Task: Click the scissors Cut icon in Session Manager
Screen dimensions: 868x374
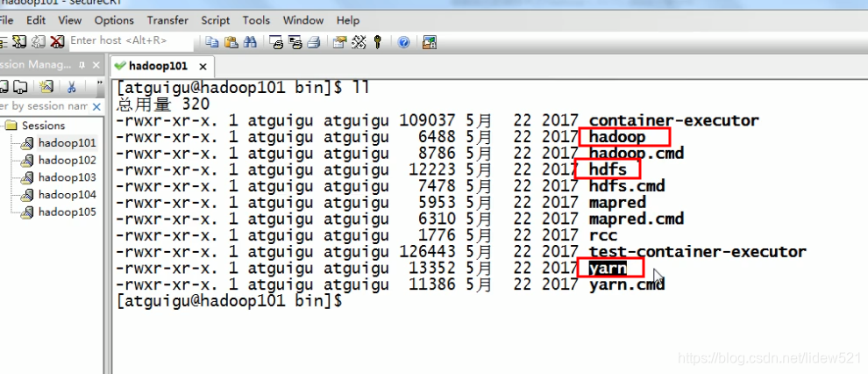Action: 71,87
